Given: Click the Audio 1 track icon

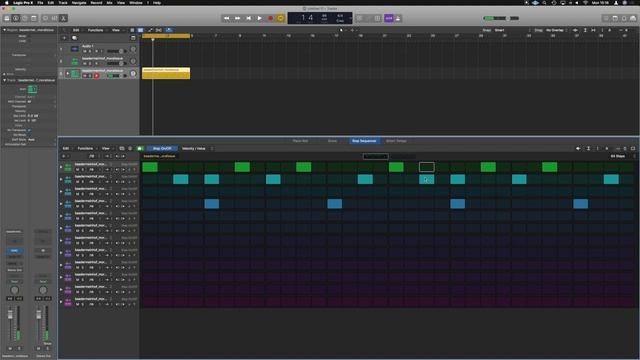Looking at the screenshot, I should [x=75, y=49].
